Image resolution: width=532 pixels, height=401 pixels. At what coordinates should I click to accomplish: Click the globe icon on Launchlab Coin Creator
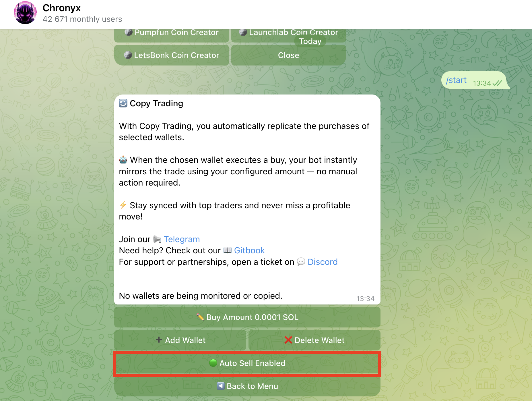(242, 32)
